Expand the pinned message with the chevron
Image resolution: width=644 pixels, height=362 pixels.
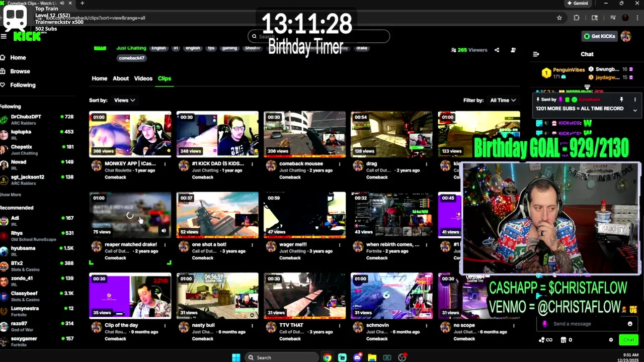click(x=635, y=110)
